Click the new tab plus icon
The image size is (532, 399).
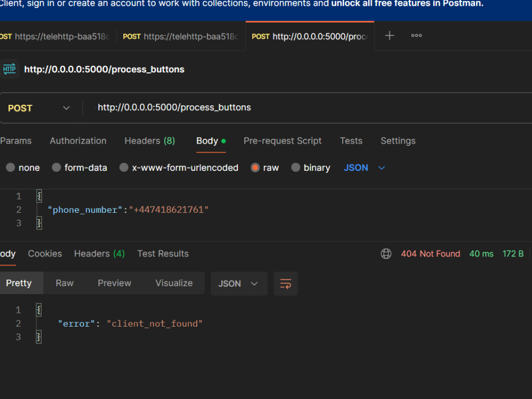pyautogui.click(x=389, y=36)
